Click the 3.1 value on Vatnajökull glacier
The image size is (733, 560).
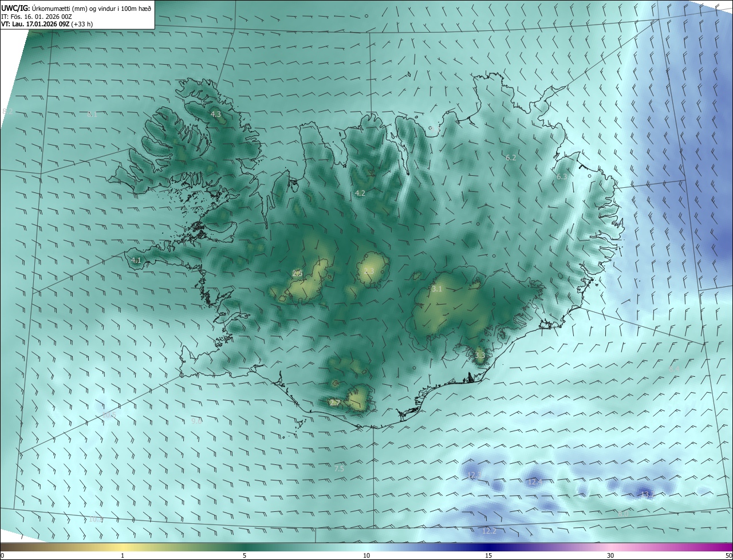[x=437, y=289]
